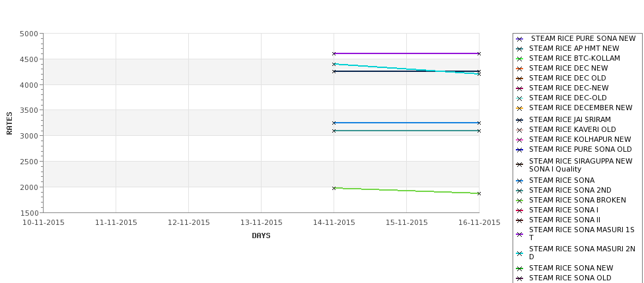The height and width of the screenshot is (283, 644).
Task: Click green line data point at 16-11-2015
Action: point(479,193)
